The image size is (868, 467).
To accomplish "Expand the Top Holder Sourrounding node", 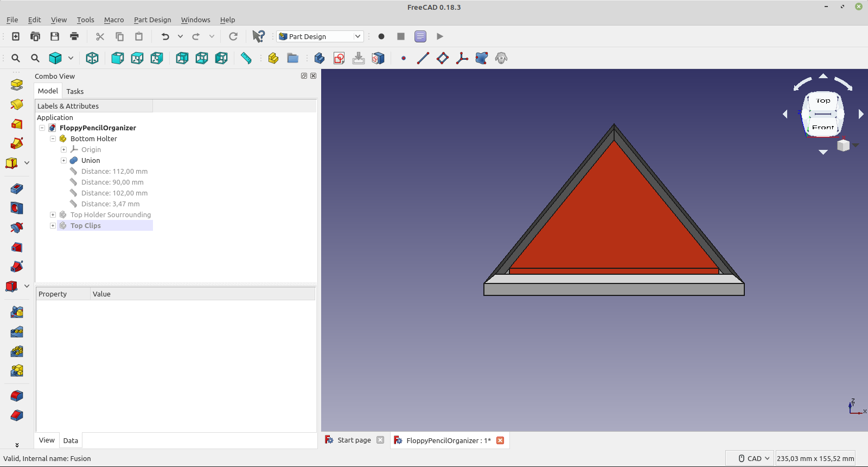I will click(x=53, y=215).
